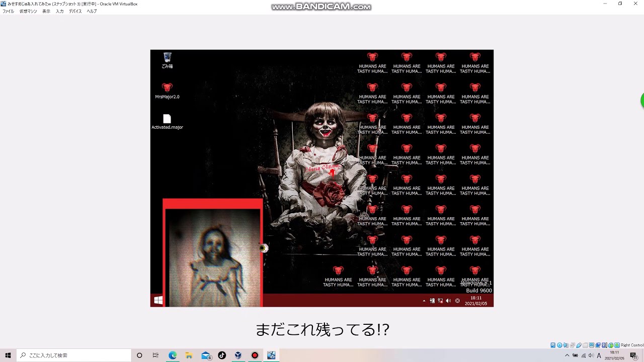
Task: Open Task View on host taskbar
Action: [x=155, y=355]
